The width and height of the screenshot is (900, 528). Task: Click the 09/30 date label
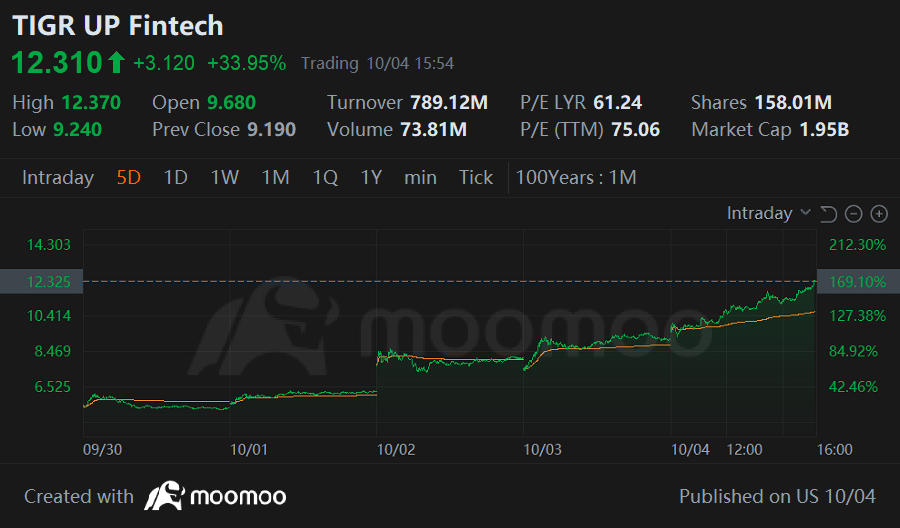pos(103,449)
